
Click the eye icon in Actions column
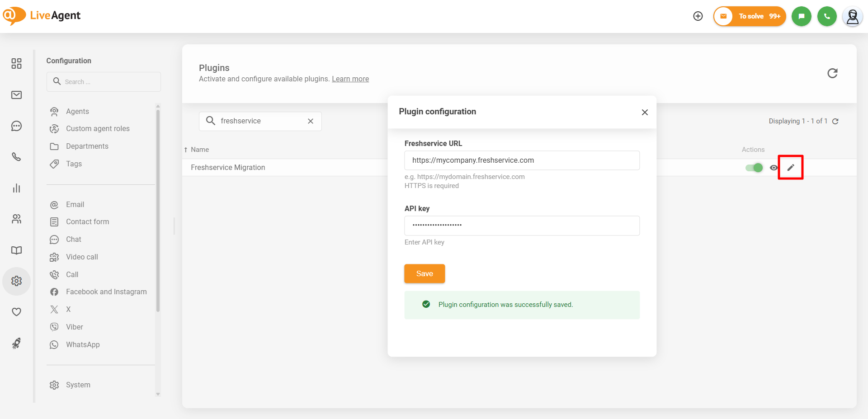click(774, 168)
